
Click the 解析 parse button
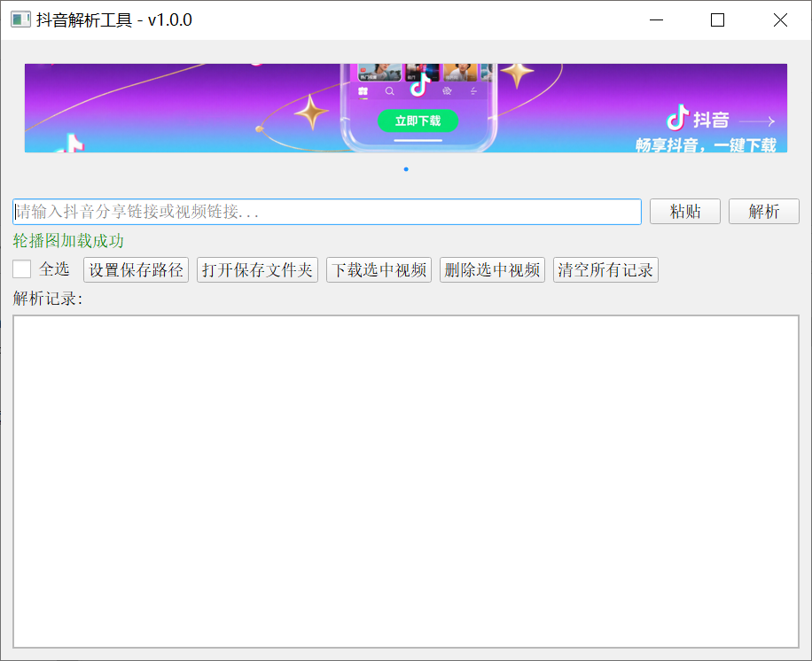point(764,211)
